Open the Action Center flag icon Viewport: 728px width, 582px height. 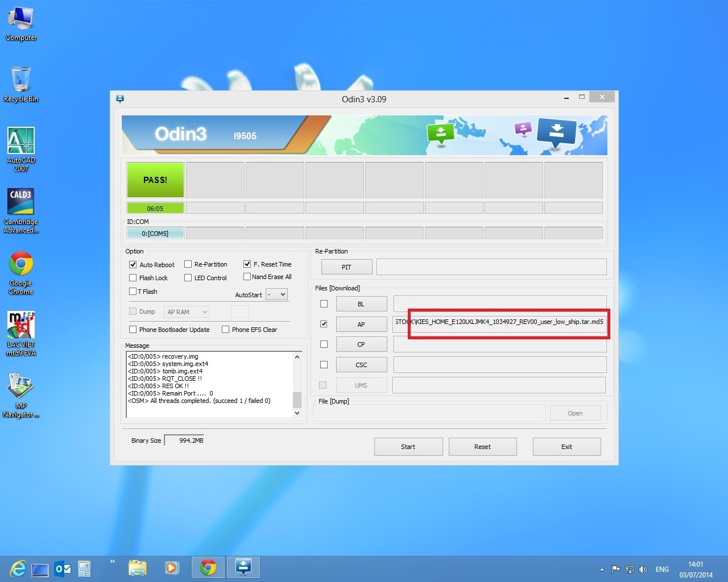pos(615,569)
